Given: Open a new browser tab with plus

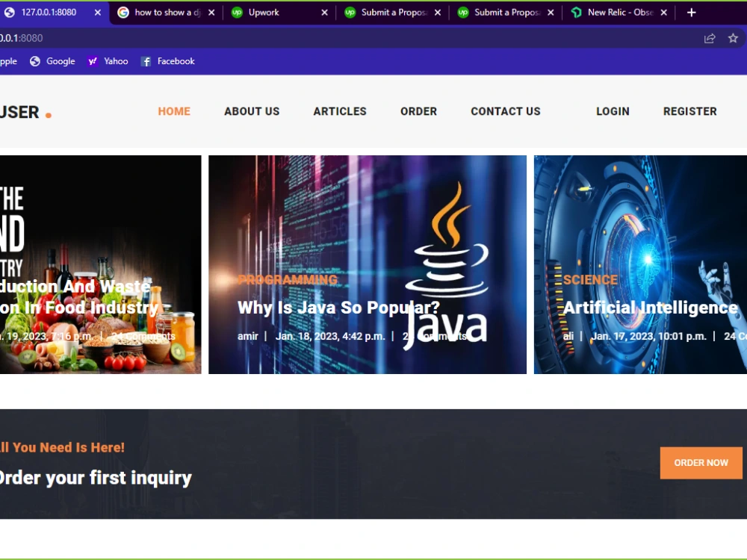Looking at the screenshot, I should click(x=691, y=13).
